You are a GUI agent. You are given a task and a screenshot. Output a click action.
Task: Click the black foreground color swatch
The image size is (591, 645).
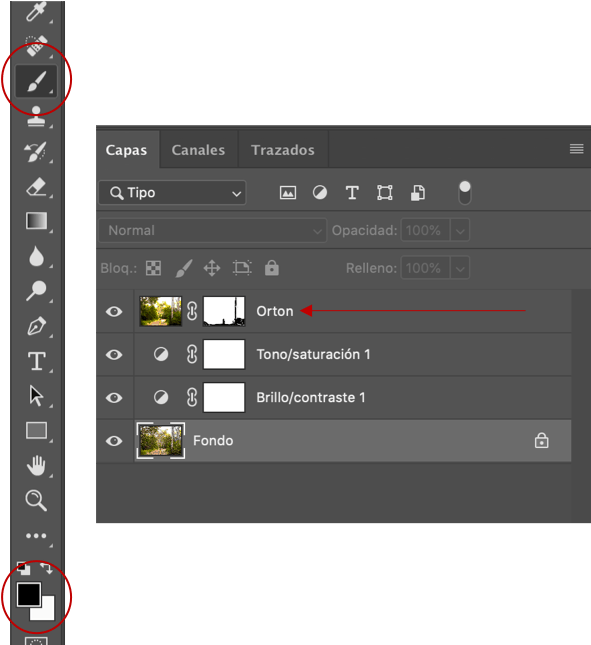[x=28, y=594]
